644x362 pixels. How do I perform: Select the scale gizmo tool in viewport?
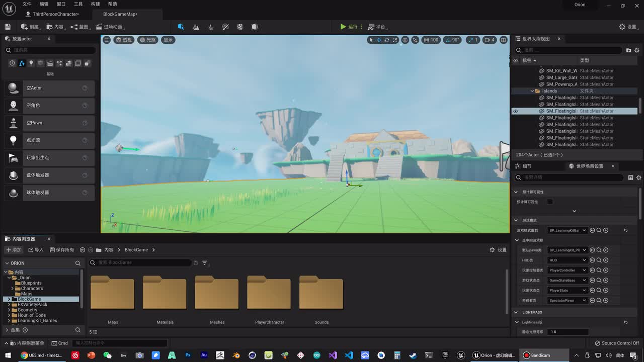coord(395,40)
